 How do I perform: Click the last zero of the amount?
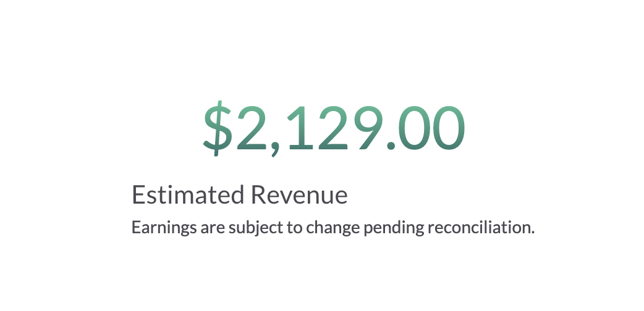click(x=449, y=128)
